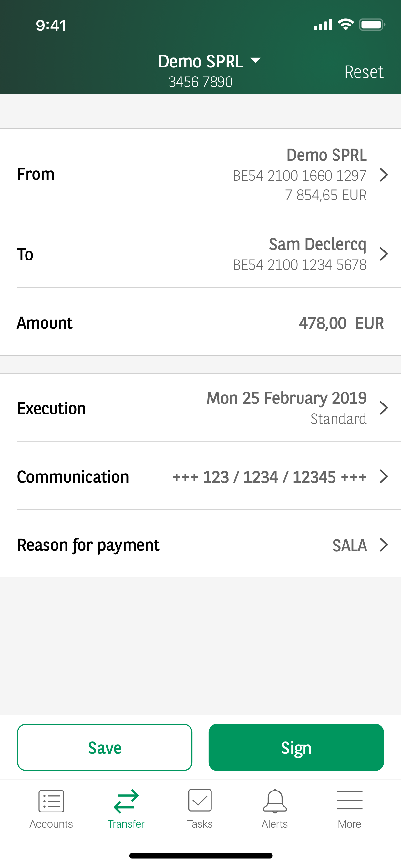Tap the Mon 25 February 2019 date
The image size is (401, 868).
[286, 398]
